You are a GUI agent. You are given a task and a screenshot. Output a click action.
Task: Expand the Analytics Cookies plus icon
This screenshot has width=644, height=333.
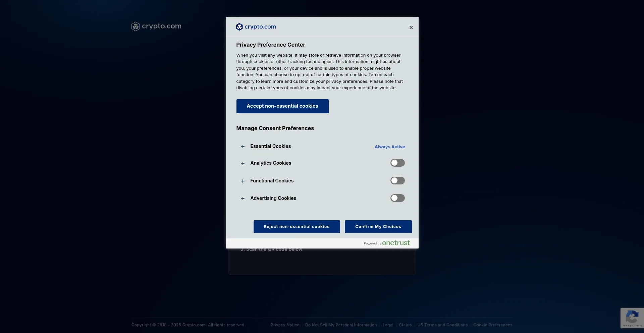pos(243,164)
